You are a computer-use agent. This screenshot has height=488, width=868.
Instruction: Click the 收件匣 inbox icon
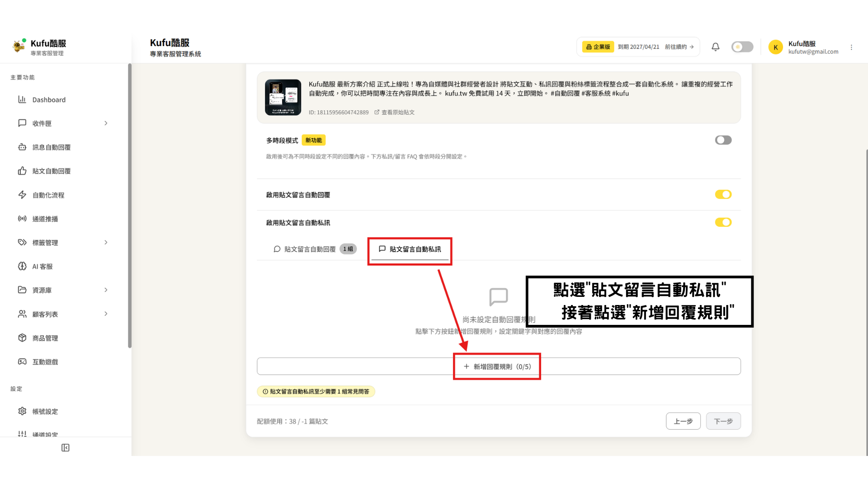click(22, 123)
